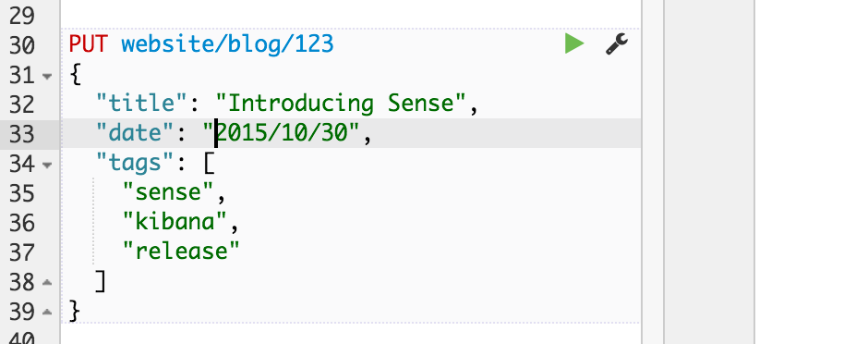
Task: Click the "release" tag string
Action: (181, 252)
